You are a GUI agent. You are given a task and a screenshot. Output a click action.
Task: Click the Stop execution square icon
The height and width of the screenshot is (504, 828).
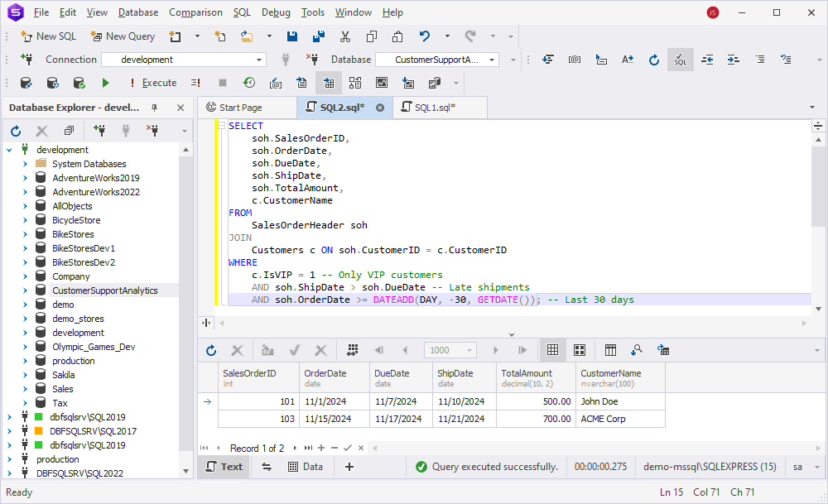point(223,83)
